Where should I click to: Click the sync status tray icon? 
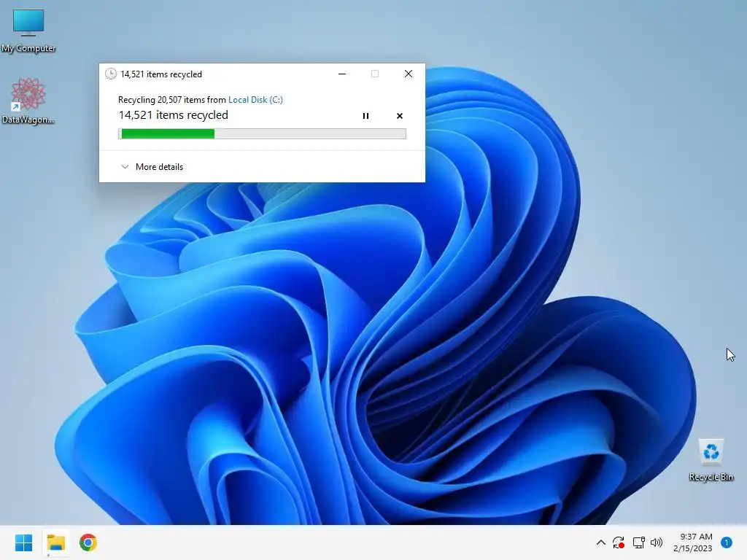(619, 542)
